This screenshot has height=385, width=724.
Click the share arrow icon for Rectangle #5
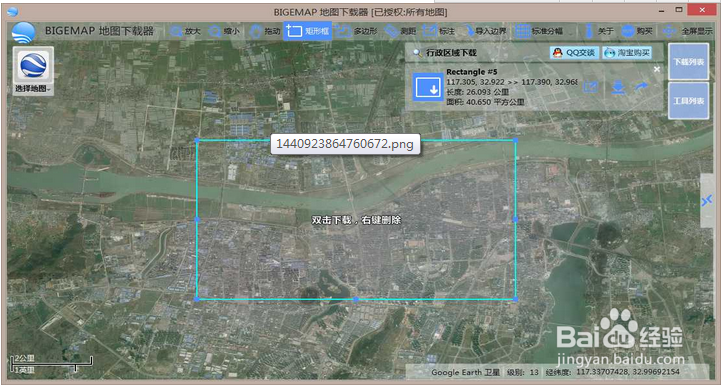click(x=641, y=86)
